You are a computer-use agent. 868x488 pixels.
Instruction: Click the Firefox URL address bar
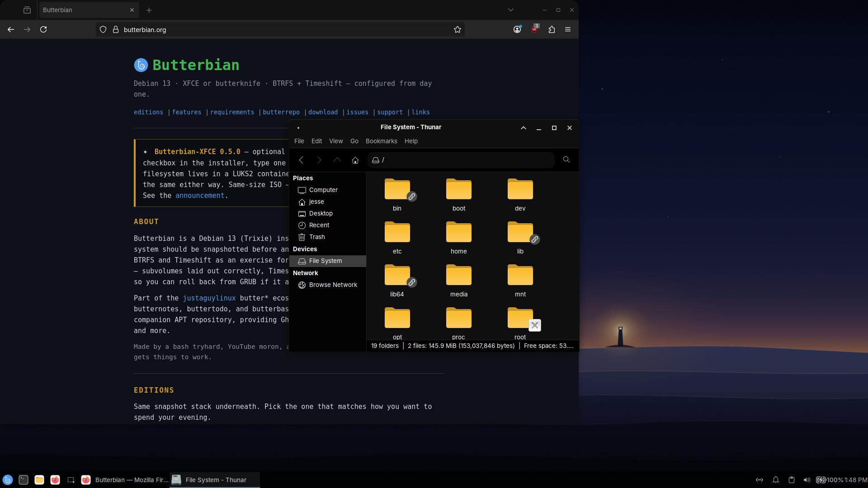(280, 29)
